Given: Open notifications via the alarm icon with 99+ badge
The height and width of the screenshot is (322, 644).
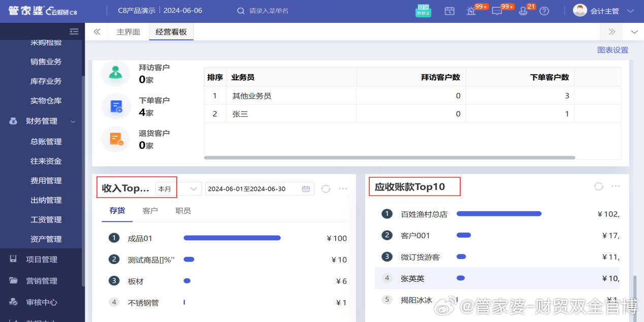Looking at the screenshot, I should pyautogui.click(x=471, y=11).
